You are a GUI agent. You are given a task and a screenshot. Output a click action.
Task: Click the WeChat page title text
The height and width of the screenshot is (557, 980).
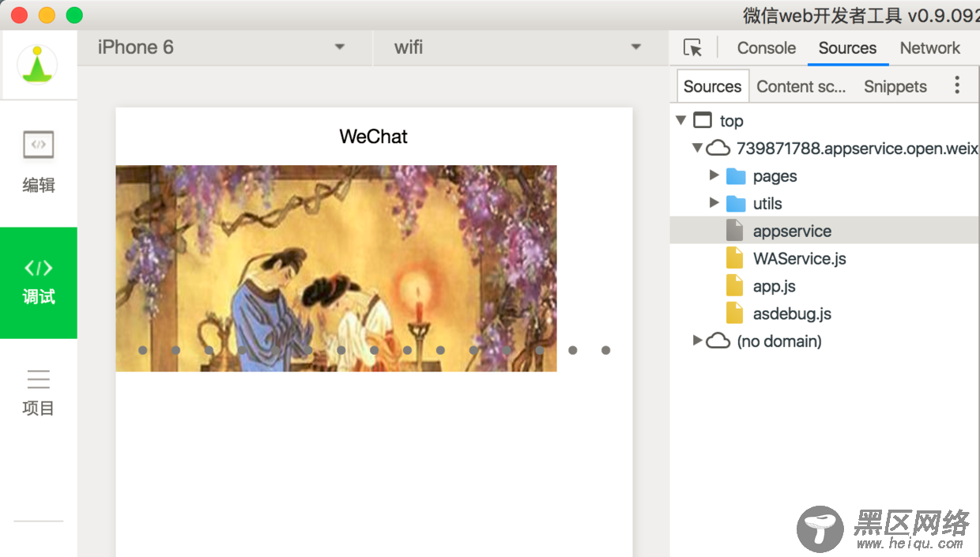pos(374,137)
